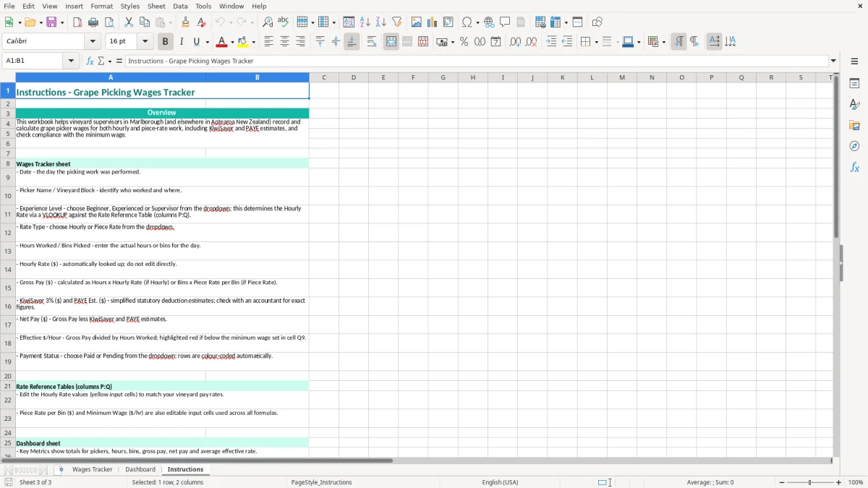Toggle Bold formatting
Screen dimensions: 868x488
[165, 41]
